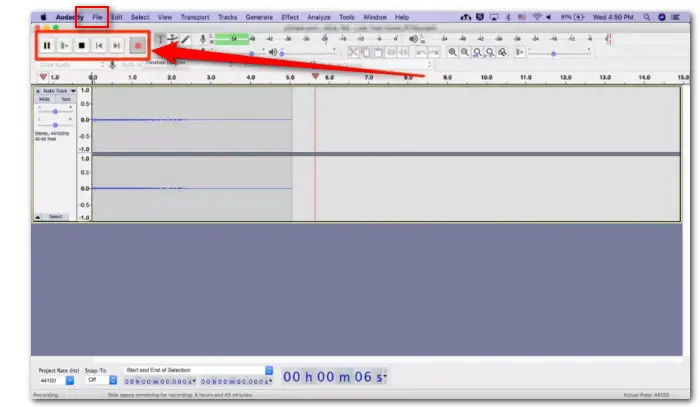This screenshot has height=407, width=700.
Task: Click the Paste clipboard icon
Action: click(x=378, y=53)
